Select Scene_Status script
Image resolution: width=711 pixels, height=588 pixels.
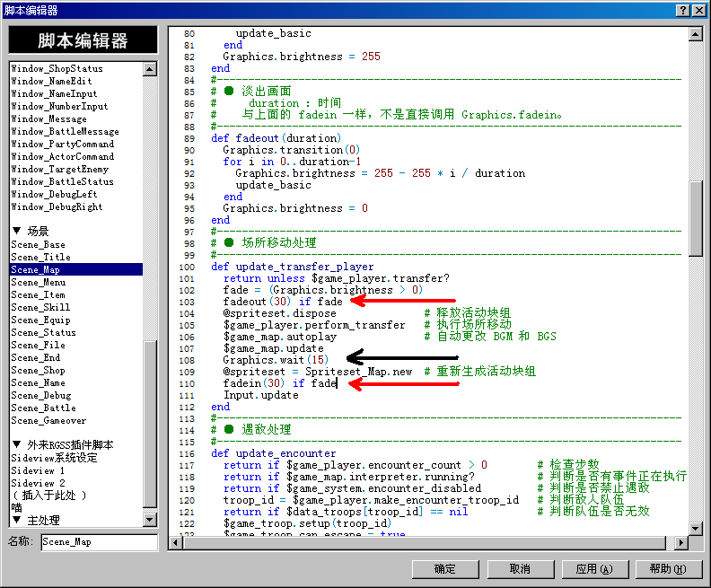pyautogui.click(x=43, y=333)
